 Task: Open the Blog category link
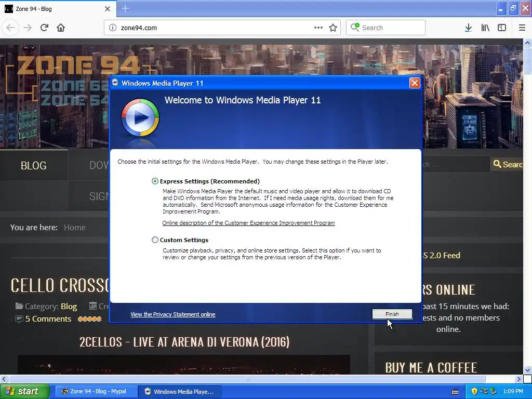[69, 307]
